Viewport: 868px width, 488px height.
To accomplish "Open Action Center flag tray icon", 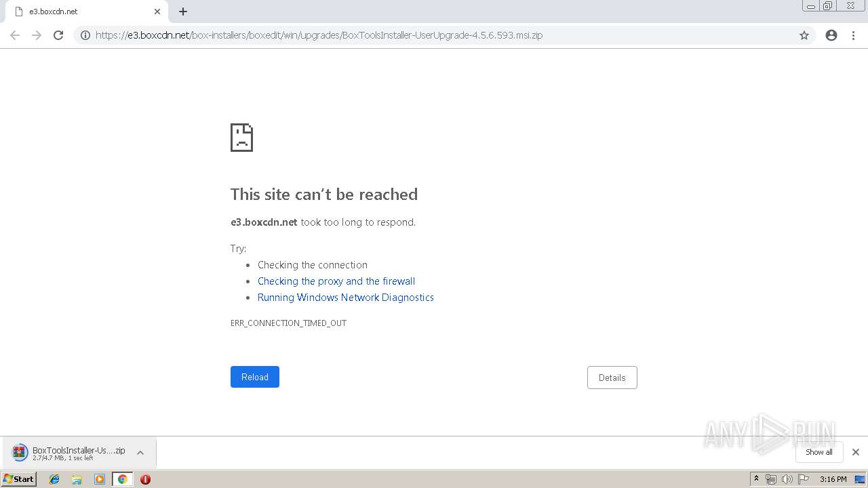I will [x=804, y=479].
